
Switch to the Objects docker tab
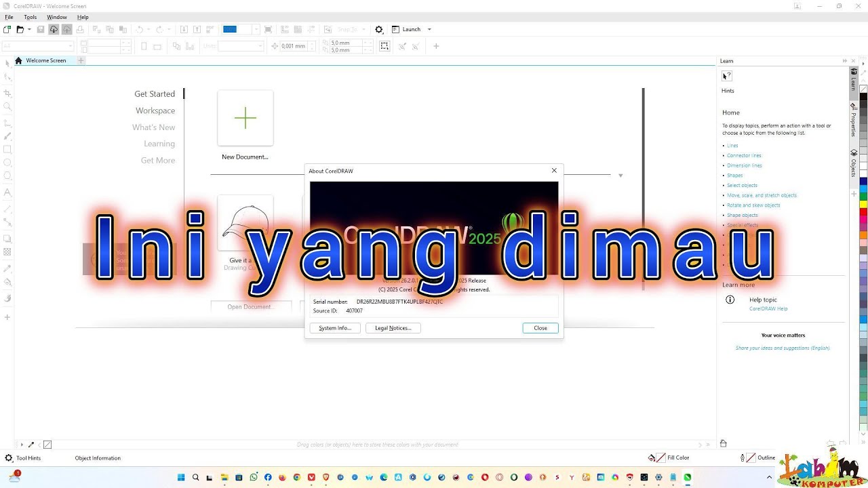point(854,163)
